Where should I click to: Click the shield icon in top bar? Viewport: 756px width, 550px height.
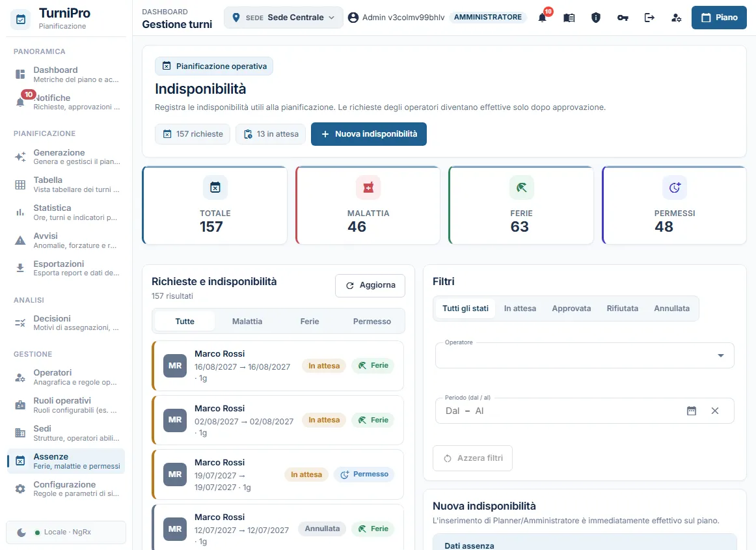[596, 18]
